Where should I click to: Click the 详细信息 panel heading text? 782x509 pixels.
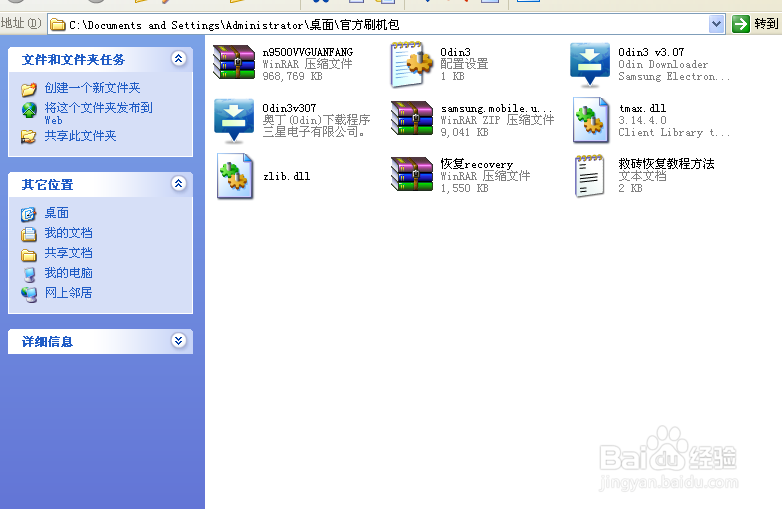coord(47,341)
